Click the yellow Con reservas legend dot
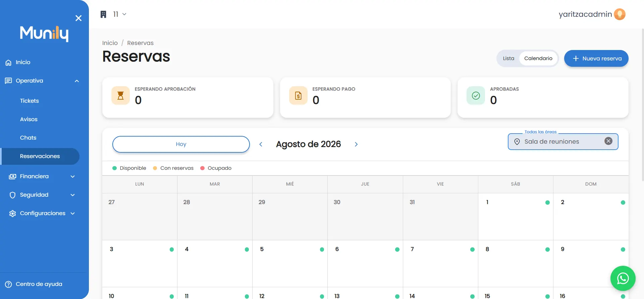 (155, 168)
